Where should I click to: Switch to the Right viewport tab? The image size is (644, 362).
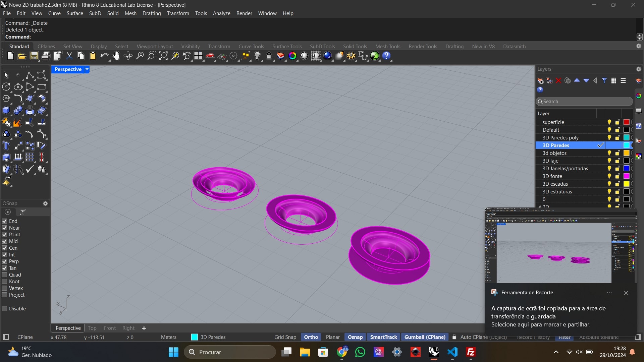tap(128, 328)
